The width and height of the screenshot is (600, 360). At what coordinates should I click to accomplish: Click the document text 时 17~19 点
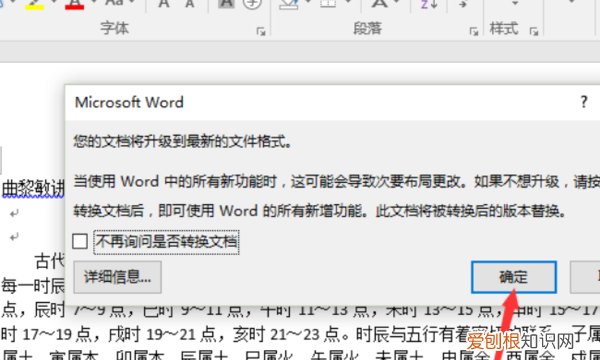point(46,335)
